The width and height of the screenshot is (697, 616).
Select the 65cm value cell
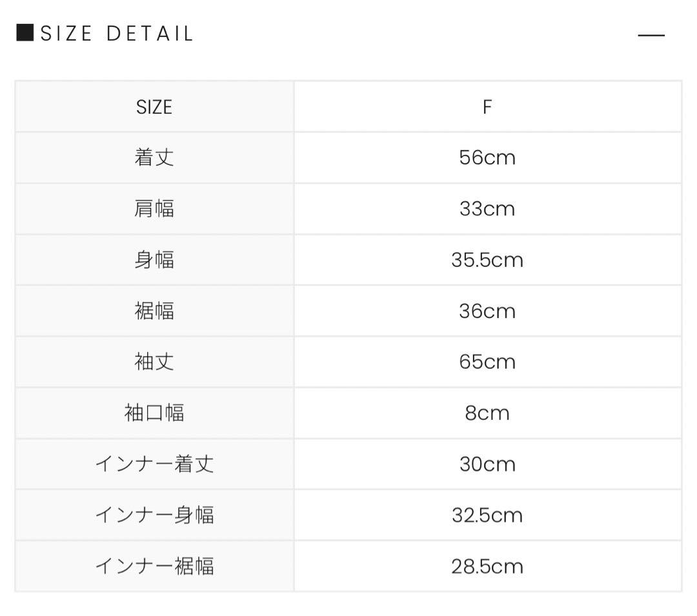point(487,362)
